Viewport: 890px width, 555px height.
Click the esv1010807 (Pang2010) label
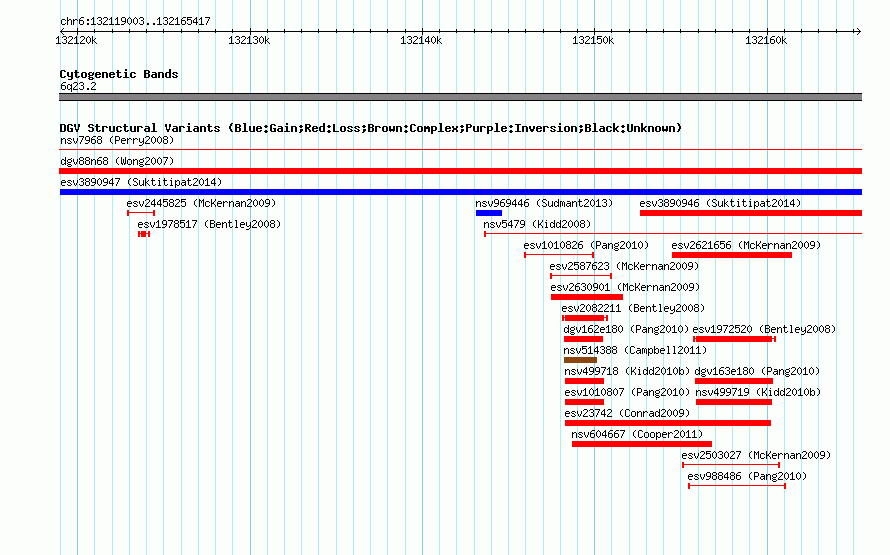(x=627, y=392)
